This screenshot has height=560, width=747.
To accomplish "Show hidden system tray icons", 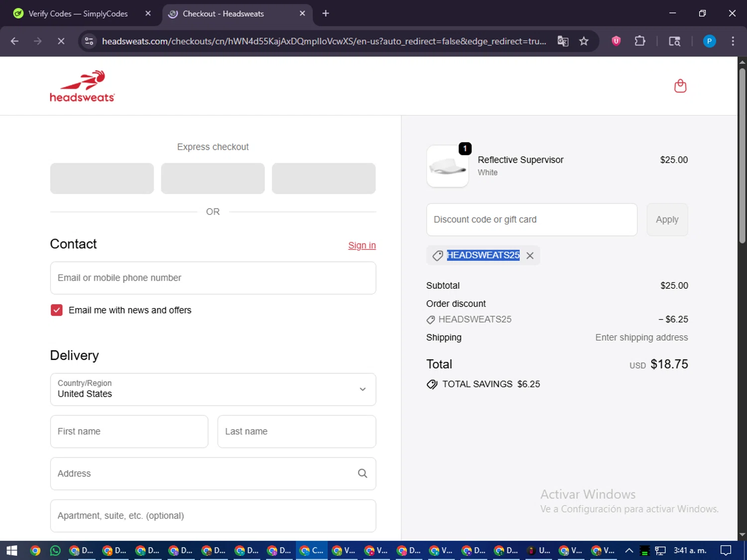I will coord(629,551).
